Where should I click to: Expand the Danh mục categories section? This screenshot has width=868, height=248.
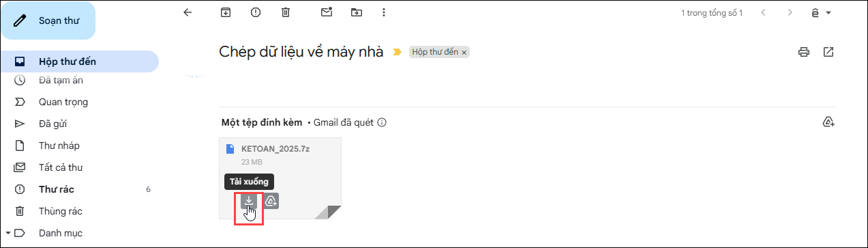[x=7, y=233]
